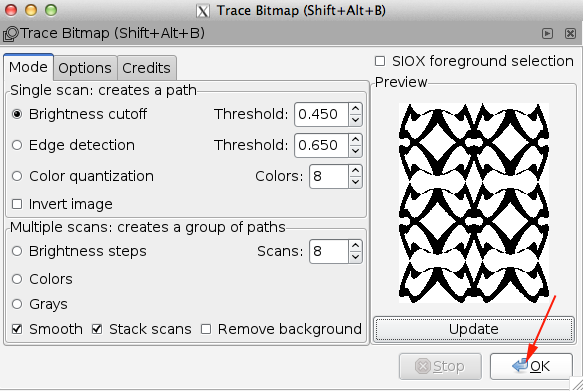Close the Trace Bitmap dock panel
The width and height of the screenshot is (583, 391).
pyautogui.click(x=570, y=33)
